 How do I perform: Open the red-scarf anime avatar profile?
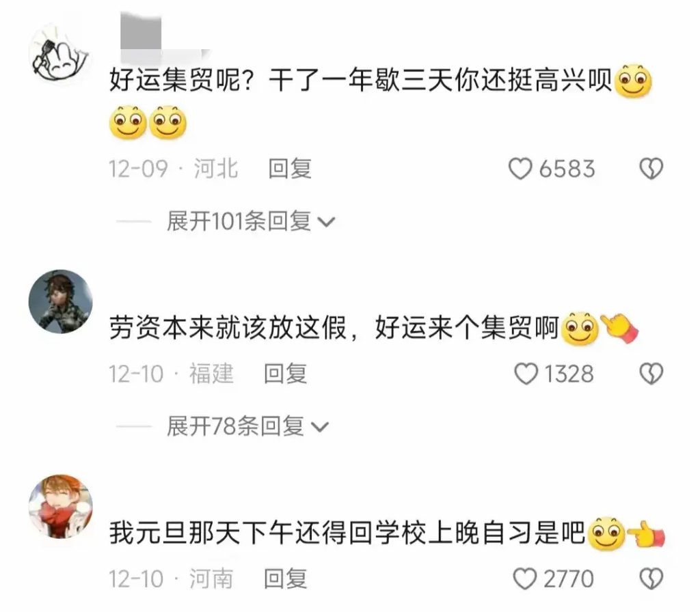click(61, 506)
